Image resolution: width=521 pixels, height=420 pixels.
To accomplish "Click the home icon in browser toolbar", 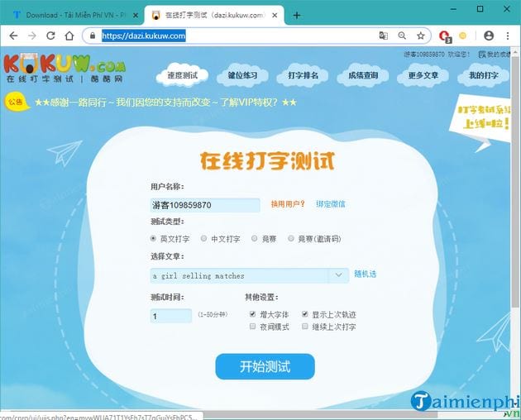I will pos(70,36).
